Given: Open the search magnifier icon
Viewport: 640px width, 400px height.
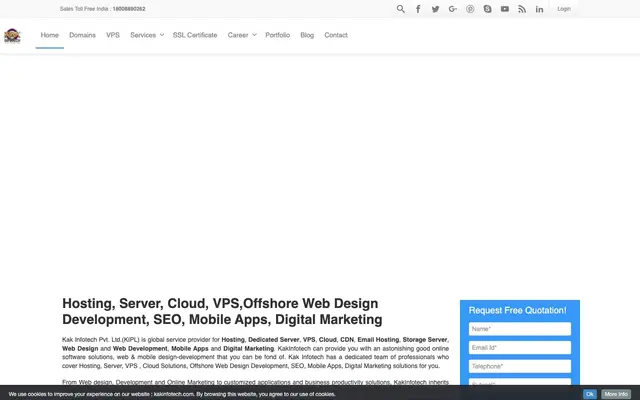Looking at the screenshot, I should point(400,9).
